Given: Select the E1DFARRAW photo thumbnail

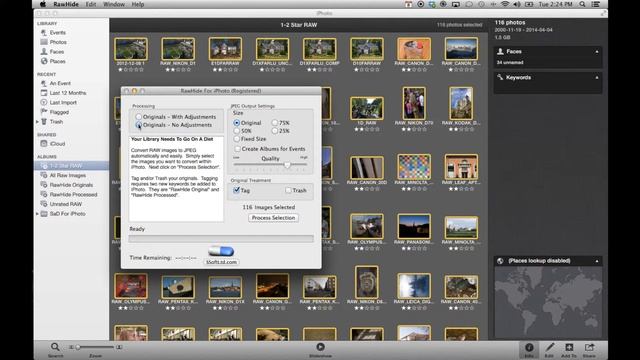Looking at the screenshot, I should click(x=225, y=49).
